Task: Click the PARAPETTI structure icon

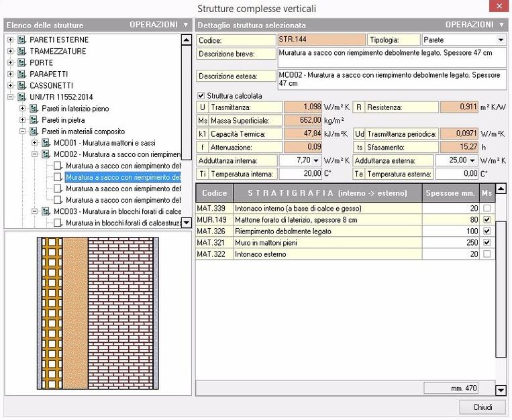Action: [x=21, y=74]
